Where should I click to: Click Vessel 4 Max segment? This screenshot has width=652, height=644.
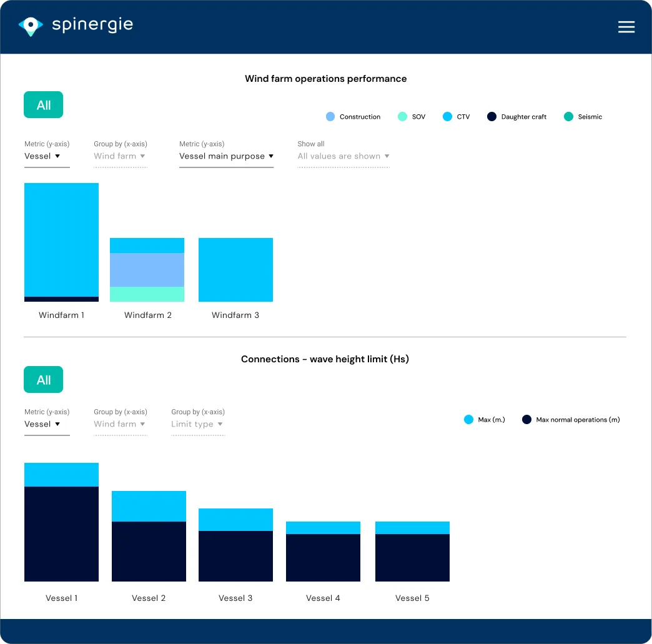pyautogui.click(x=323, y=528)
